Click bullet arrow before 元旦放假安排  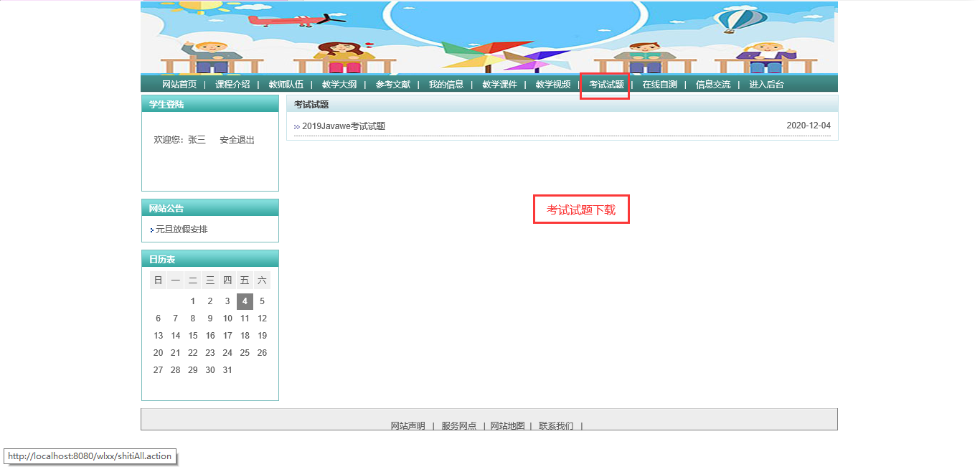(152, 230)
